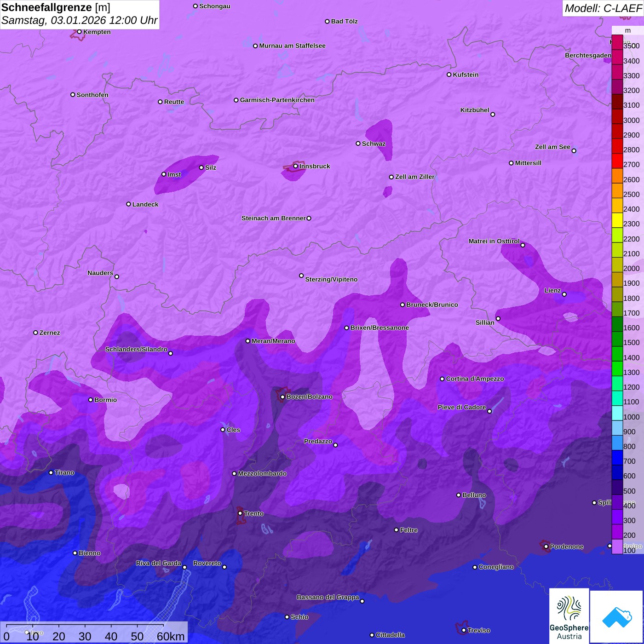The image size is (644, 644).
Task: Select the orange 2500 m legend swatch
Action: pos(617,191)
